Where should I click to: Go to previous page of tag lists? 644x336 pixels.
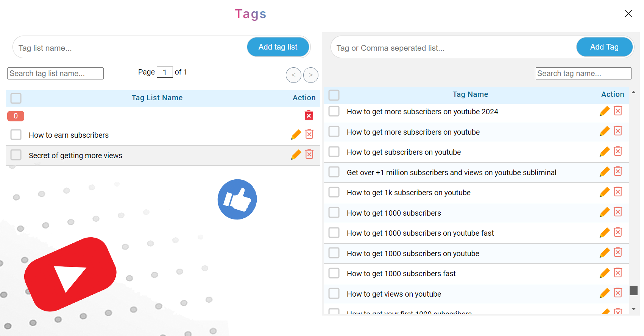click(x=294, y=75)
